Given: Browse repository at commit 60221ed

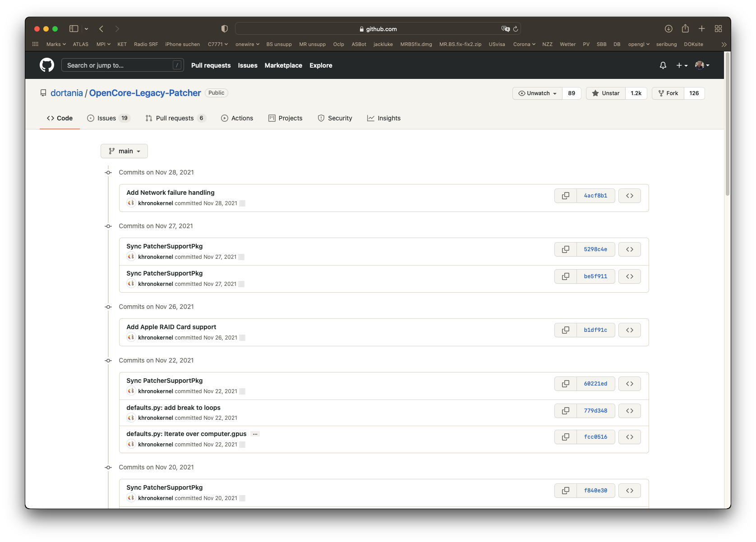Looking at the screenshot, I should click(630, 384).
